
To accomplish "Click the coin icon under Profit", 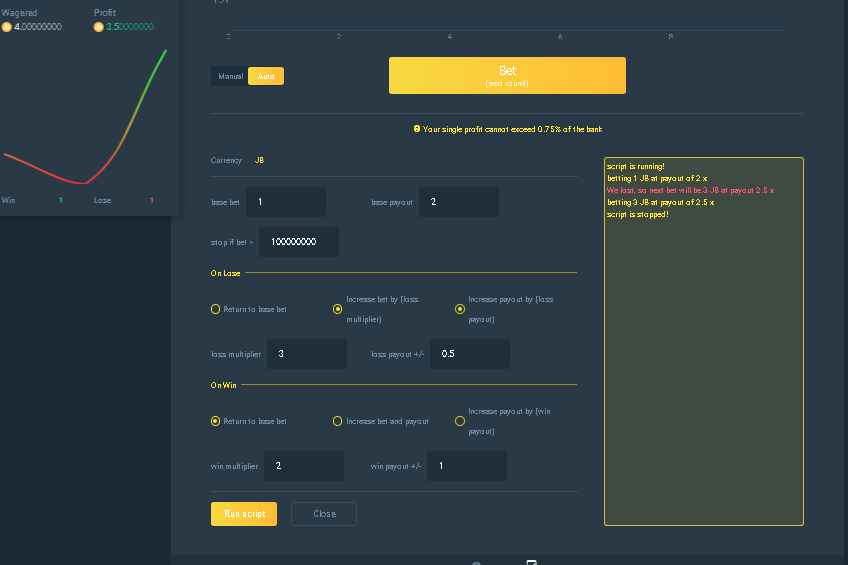I will [99, 27].
